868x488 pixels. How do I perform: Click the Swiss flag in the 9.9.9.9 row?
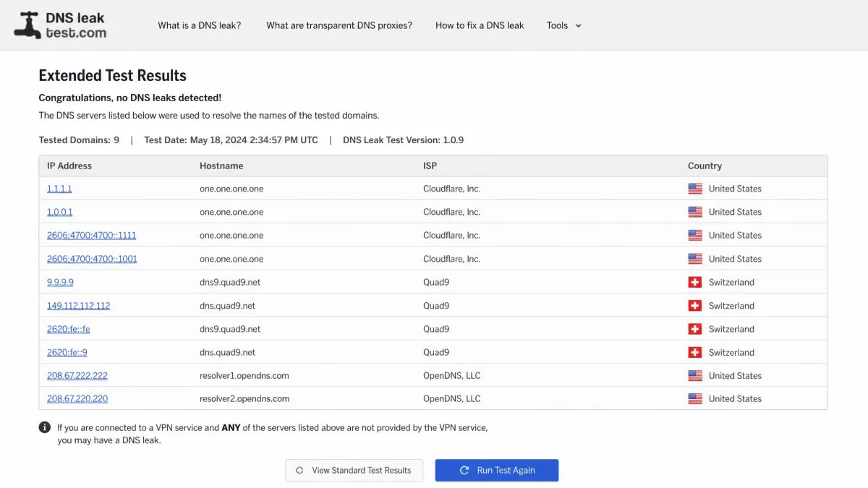coord(695,282)
